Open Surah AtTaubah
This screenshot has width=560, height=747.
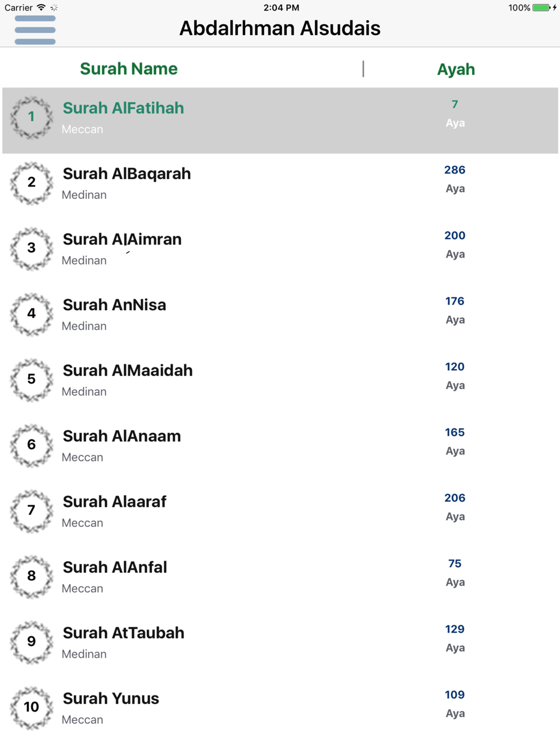point(280,645)
